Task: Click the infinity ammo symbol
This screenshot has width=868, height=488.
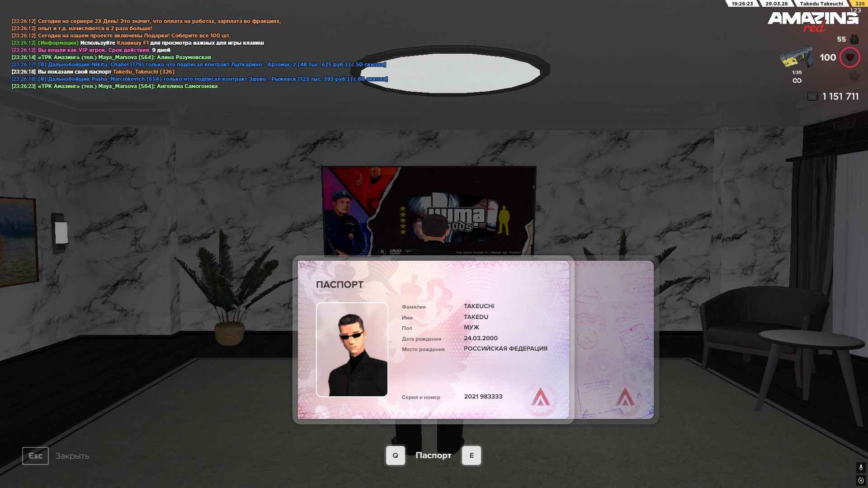Action: tap(797, 80)
